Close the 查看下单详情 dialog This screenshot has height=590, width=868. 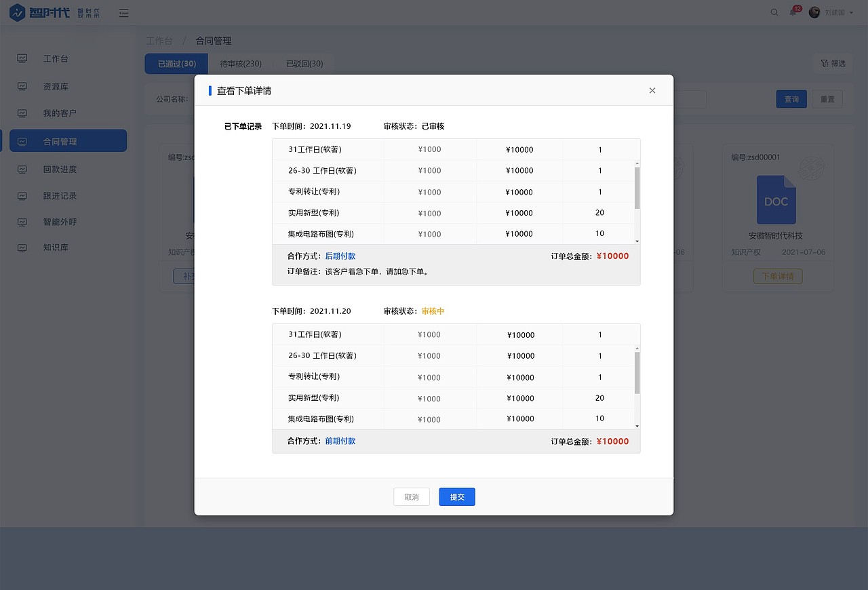coord(652,90)
